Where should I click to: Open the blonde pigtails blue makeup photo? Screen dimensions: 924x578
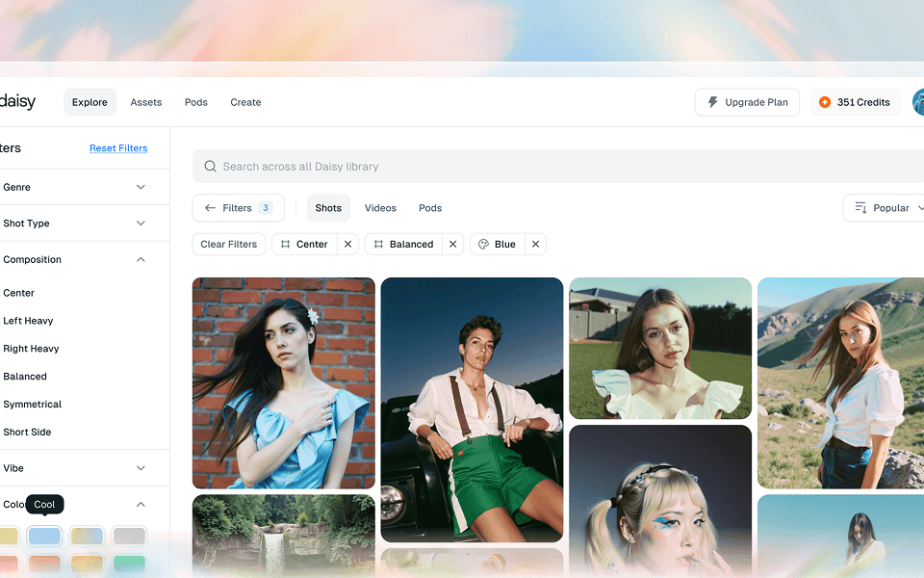click(660, 501)
